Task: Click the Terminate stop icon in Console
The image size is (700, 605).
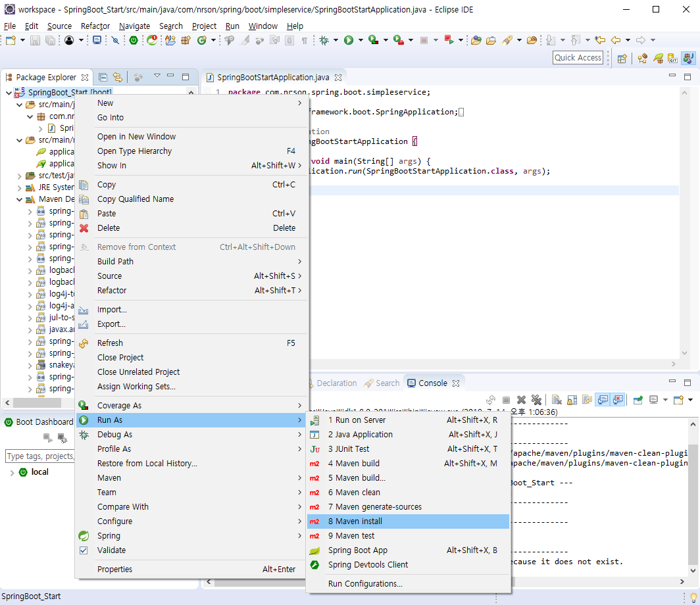Action: [507, 400]
